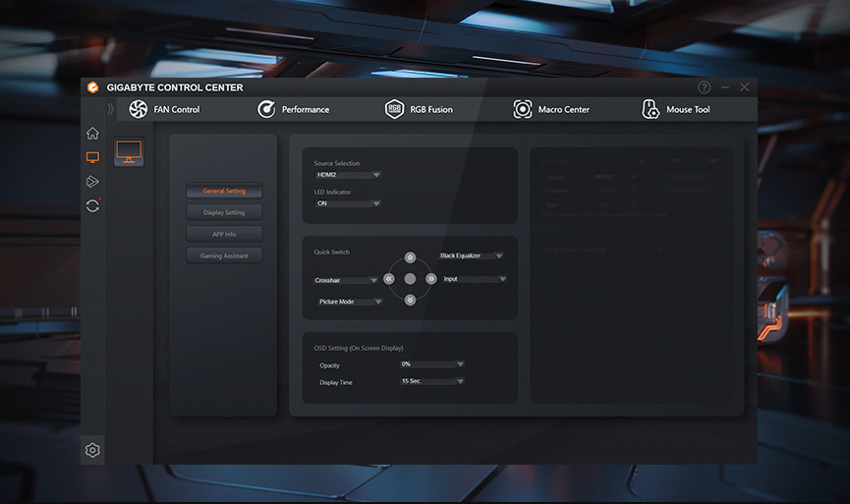The image size is (850, 504).
Task: Open settings gear at sidebar bottom
Action: 92,450
